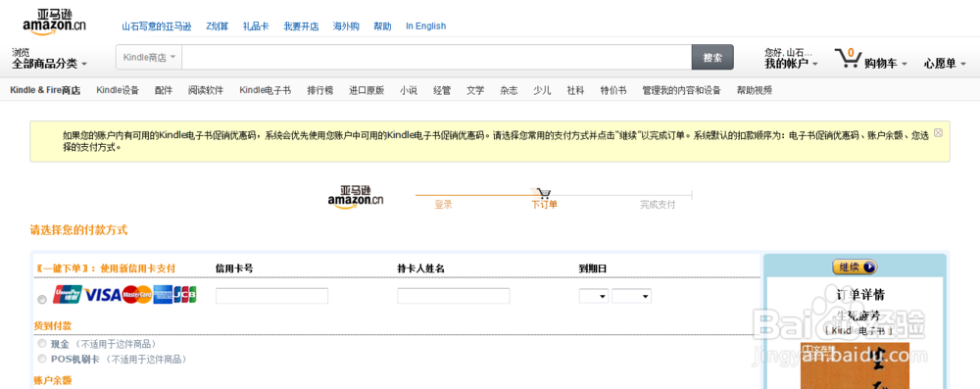This screenshot has width=980, height=389.
Task: Open the Kindle设备 tab
Action: (x=118, y=90)
